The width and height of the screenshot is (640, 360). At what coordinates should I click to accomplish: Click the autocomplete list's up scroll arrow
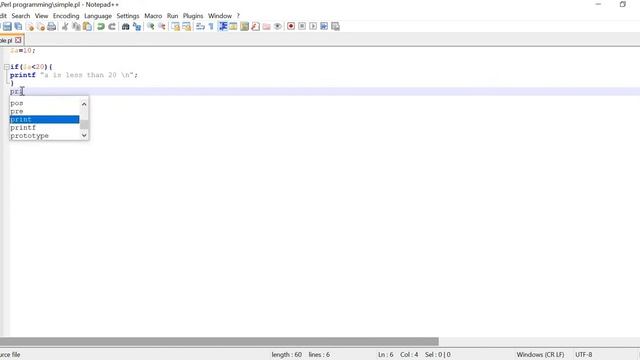[x=84, y=104]
